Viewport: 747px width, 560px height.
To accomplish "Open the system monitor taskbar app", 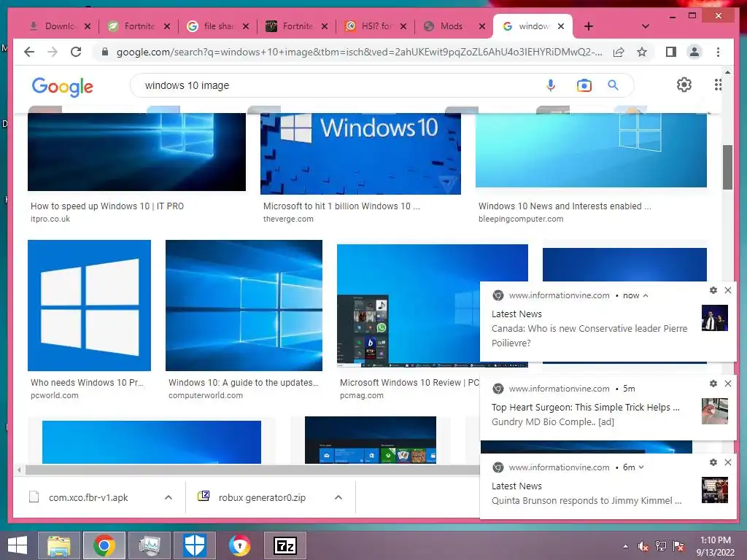I will 149,545.
